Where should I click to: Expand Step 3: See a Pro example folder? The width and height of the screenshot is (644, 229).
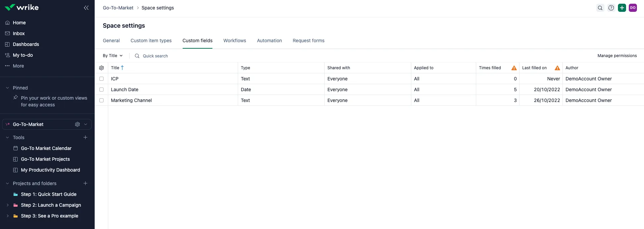[7, 216]
